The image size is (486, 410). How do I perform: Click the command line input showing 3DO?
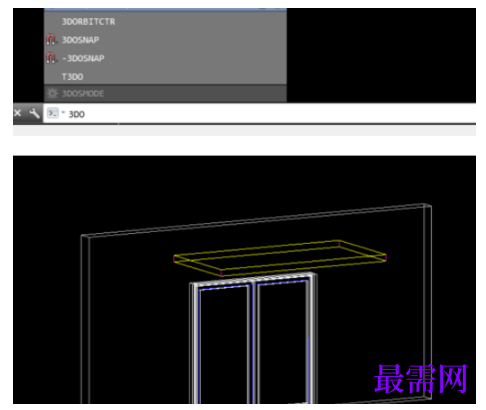[260, 114]
